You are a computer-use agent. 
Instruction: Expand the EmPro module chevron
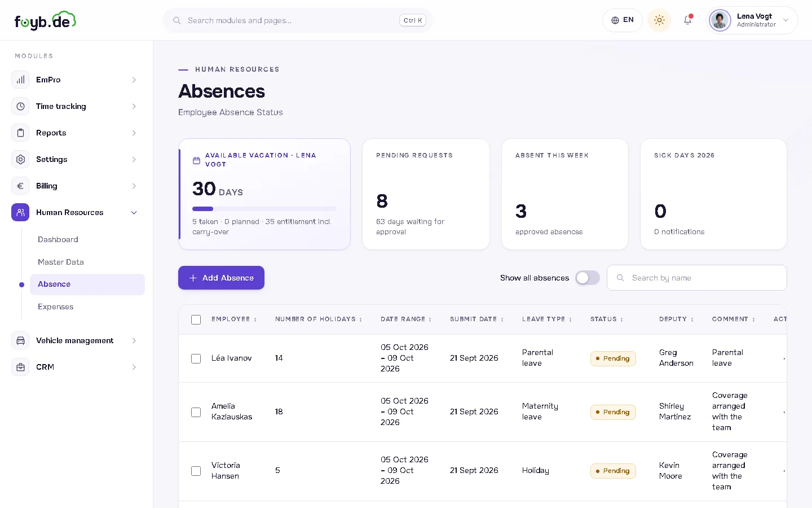click(x=134, y=80)
